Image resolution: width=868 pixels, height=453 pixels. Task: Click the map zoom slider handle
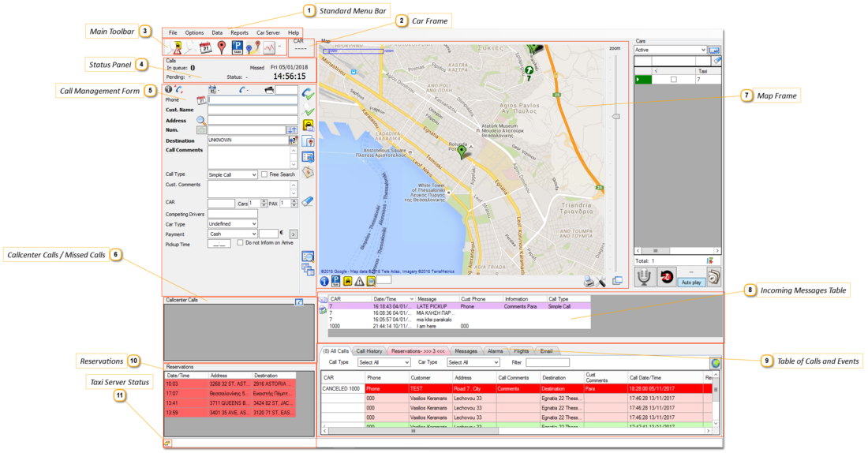[615, 117]
